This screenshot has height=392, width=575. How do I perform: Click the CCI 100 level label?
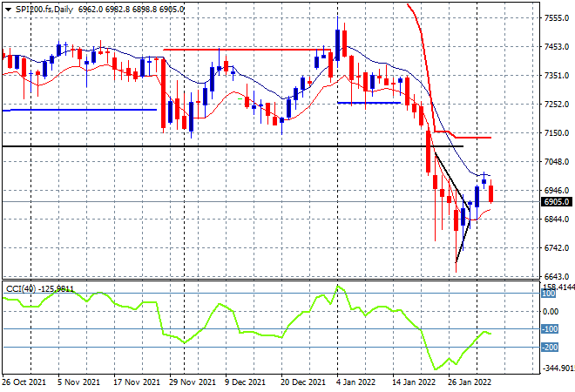point(549,294)
